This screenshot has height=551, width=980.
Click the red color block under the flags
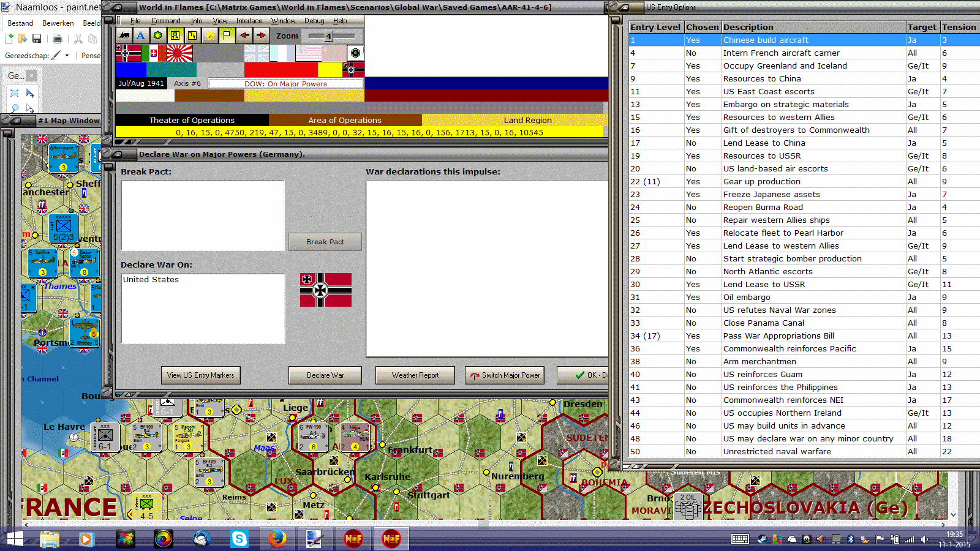coord(281,69)
